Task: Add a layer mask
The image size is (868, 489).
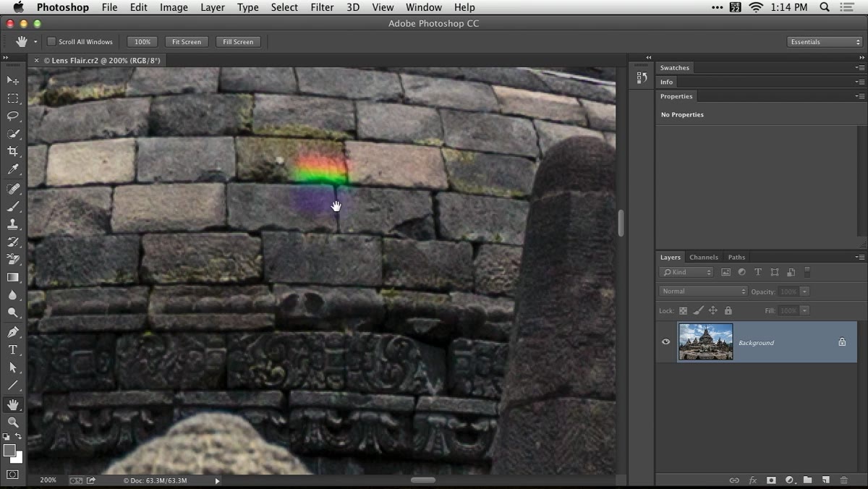Action: (x=771, y=480)
